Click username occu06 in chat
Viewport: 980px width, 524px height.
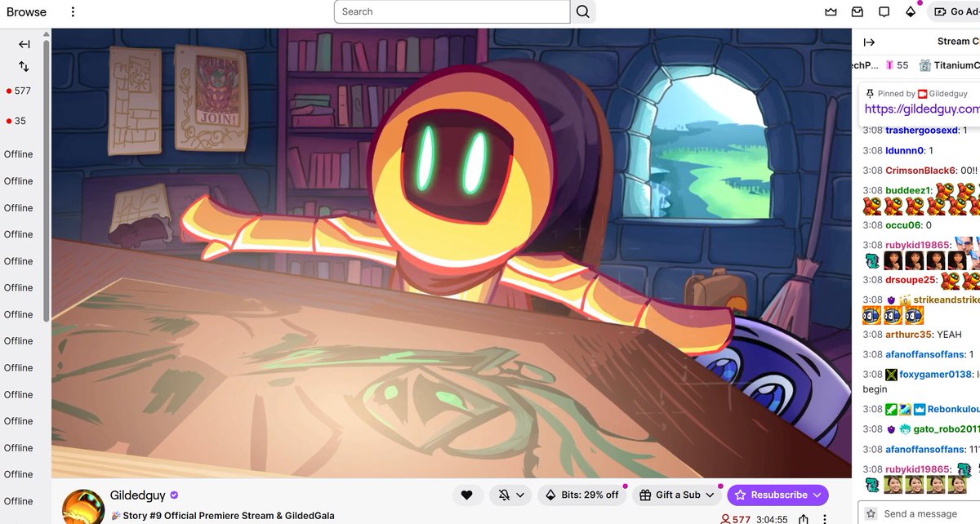point(902,225)
